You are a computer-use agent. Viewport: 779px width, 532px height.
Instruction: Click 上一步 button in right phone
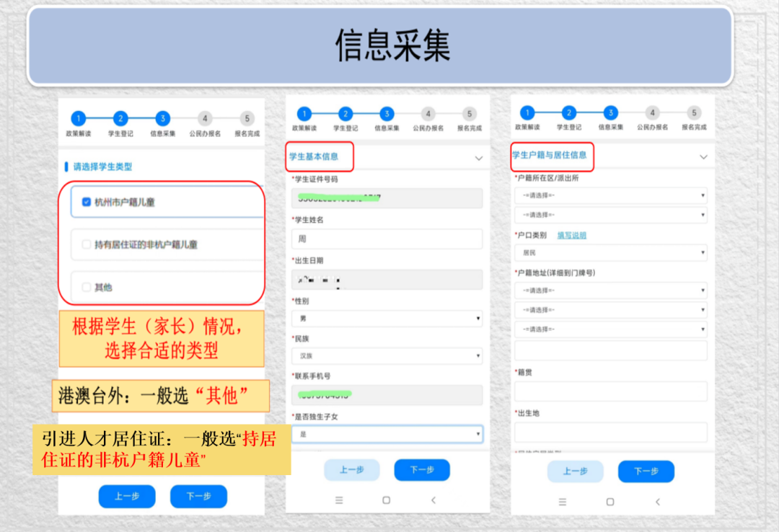click(576, 471)
